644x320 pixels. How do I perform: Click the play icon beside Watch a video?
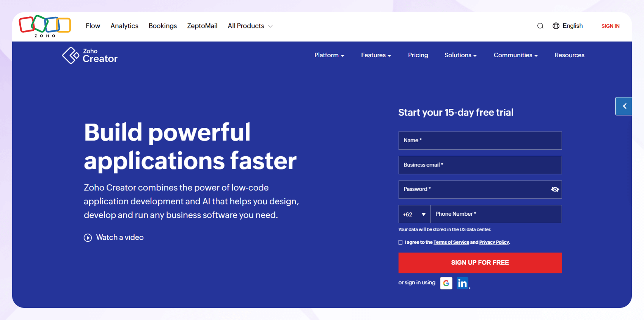pos(88,238)
